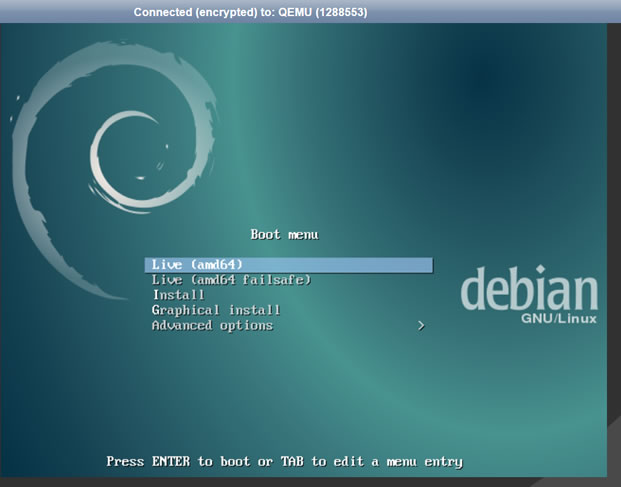Select the Install menu entry

(x=178, y=295)
